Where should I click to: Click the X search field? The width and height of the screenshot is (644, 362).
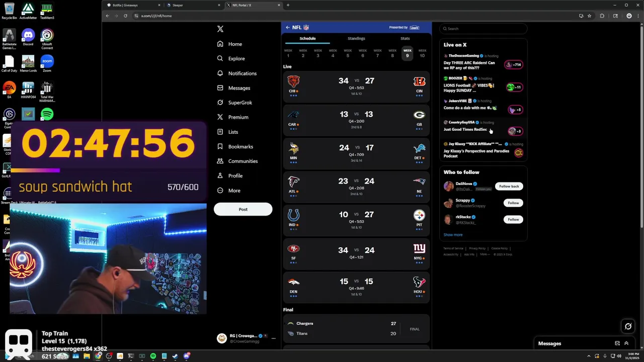pos(484,29)
